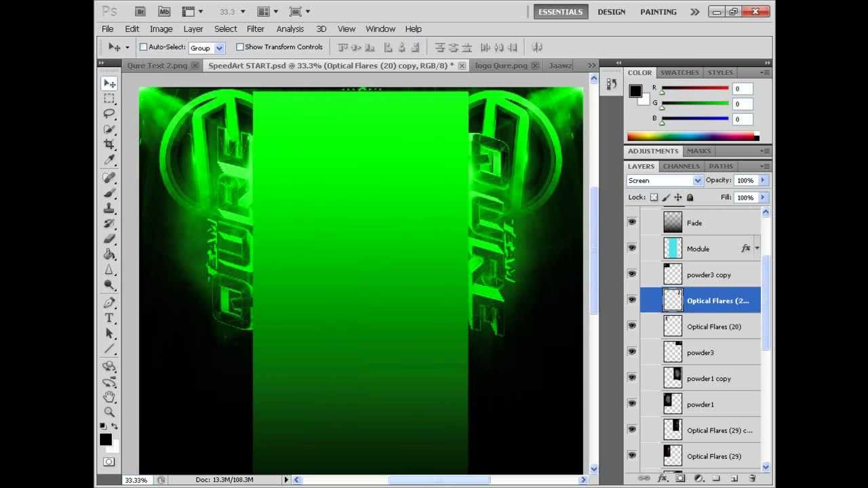Click the red R value field
This screenshot has width=868, height=488.
(742, 89)
